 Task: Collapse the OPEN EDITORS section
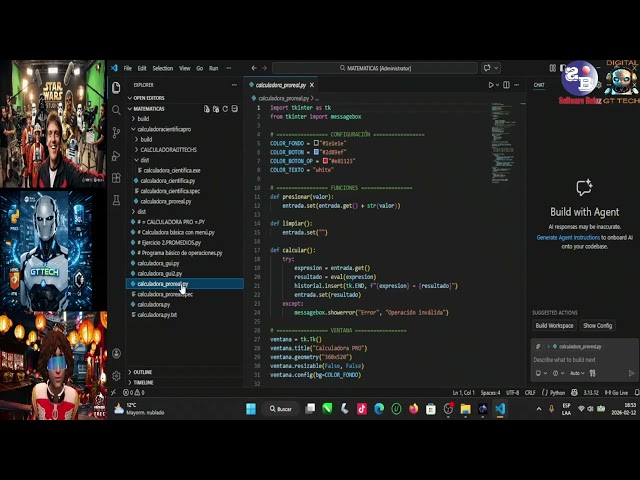pyautogui.click(x=185, y=98)
